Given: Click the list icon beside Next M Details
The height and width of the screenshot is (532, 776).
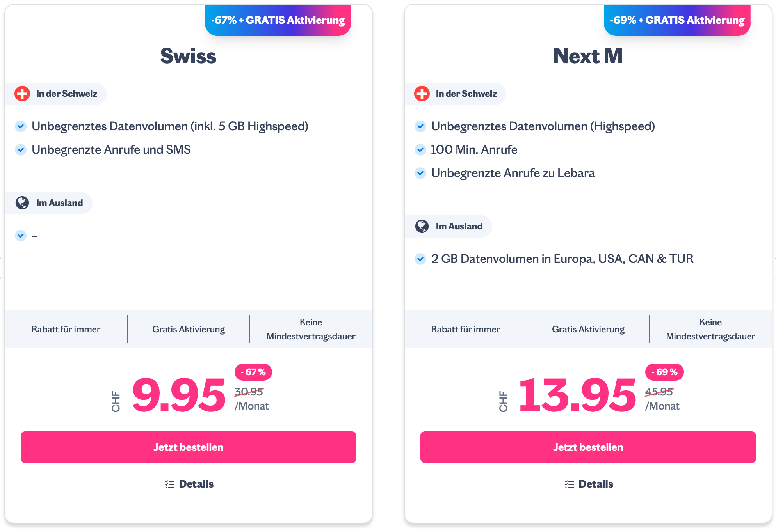Looking at the screenshot, I should point(570,484).
